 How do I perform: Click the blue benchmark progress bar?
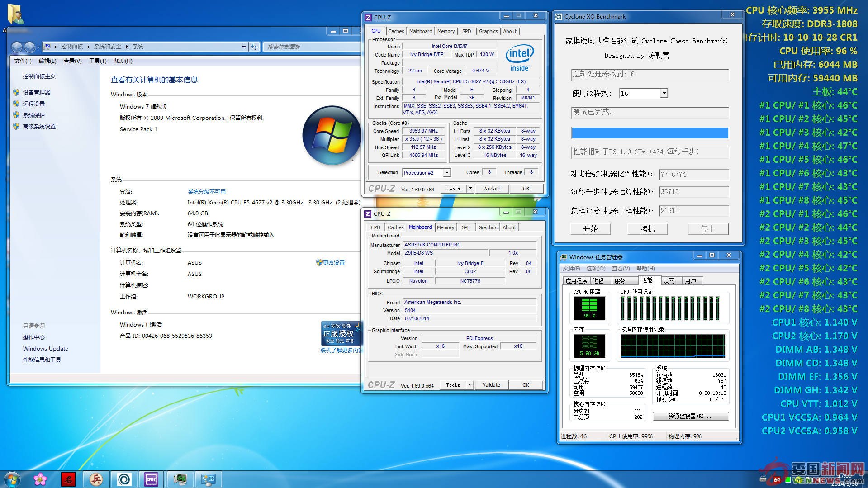pyautogui.click(x=650, y=133)
